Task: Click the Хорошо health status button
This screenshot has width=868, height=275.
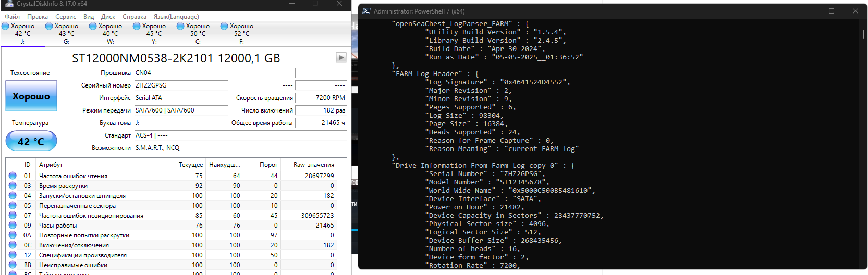Action: 31,96
